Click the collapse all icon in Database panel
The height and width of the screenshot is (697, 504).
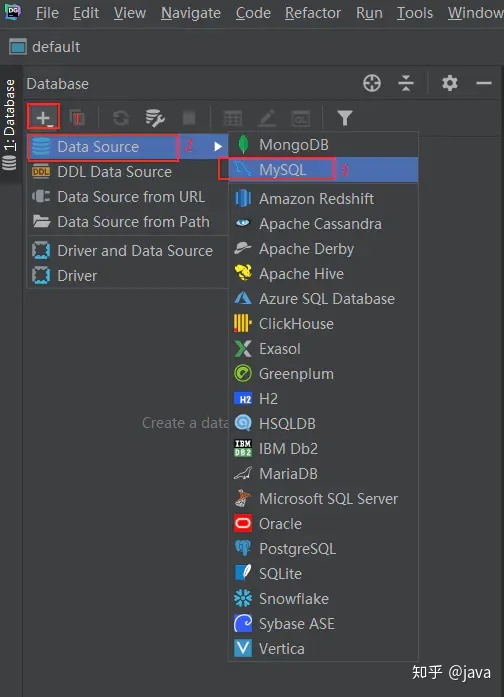click(x=406, y=83)
